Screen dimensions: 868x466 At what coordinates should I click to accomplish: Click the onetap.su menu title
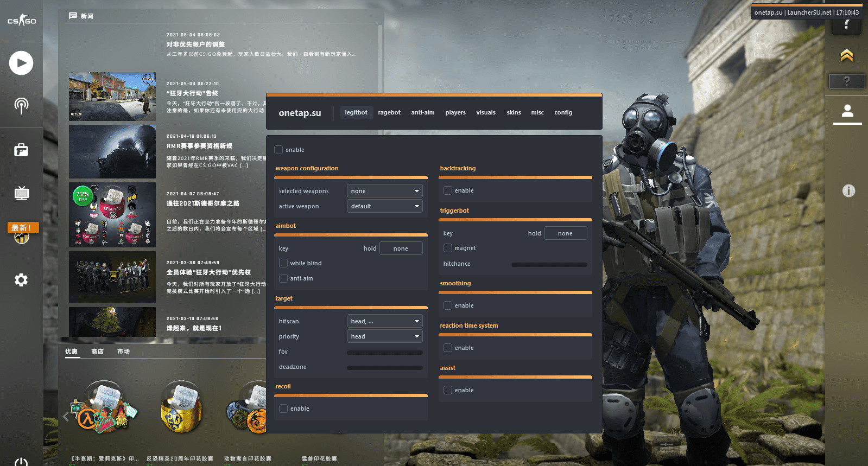click(300, 113)
